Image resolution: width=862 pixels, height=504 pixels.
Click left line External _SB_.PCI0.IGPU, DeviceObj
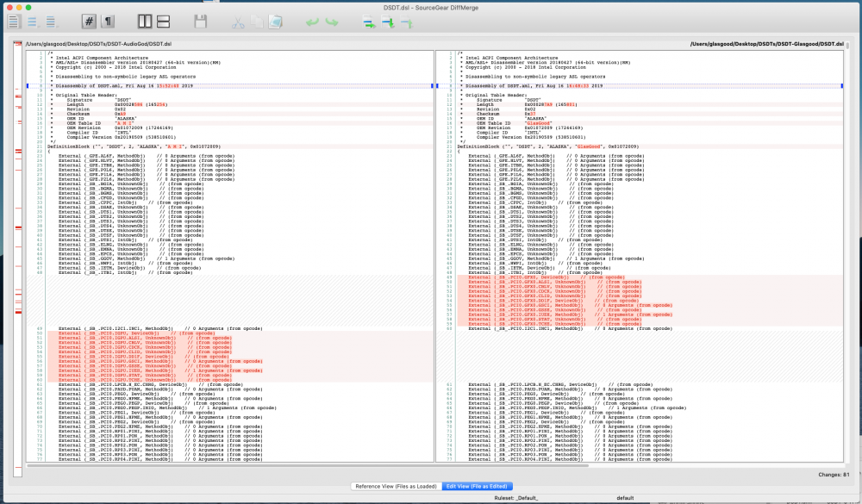136,333
